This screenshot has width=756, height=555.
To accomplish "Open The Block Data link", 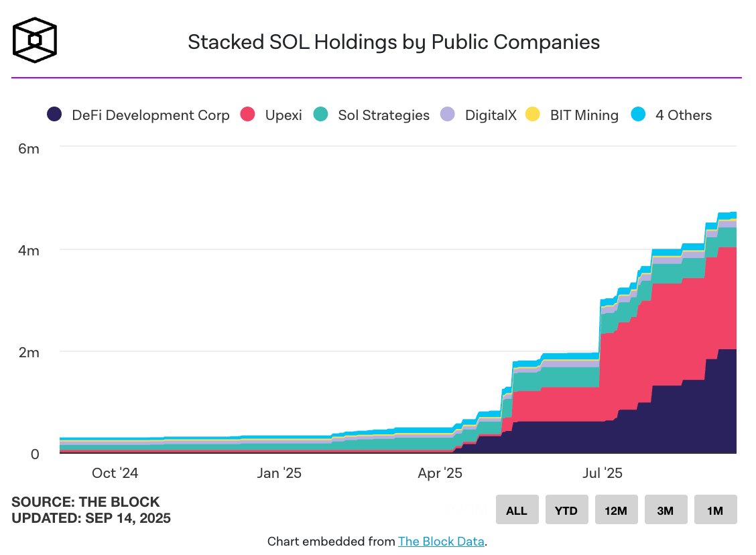I will click(441, 541).
